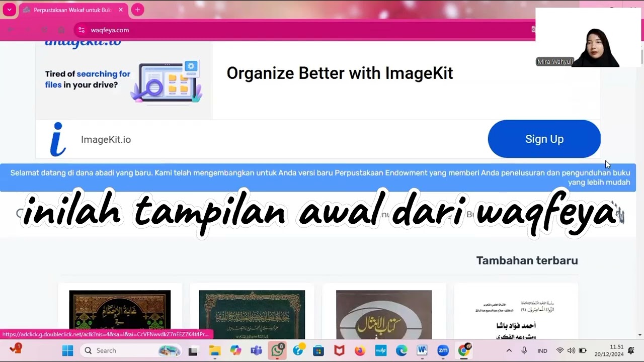
Task: View site information icon in the address bar
Action: tap(82, 30)
